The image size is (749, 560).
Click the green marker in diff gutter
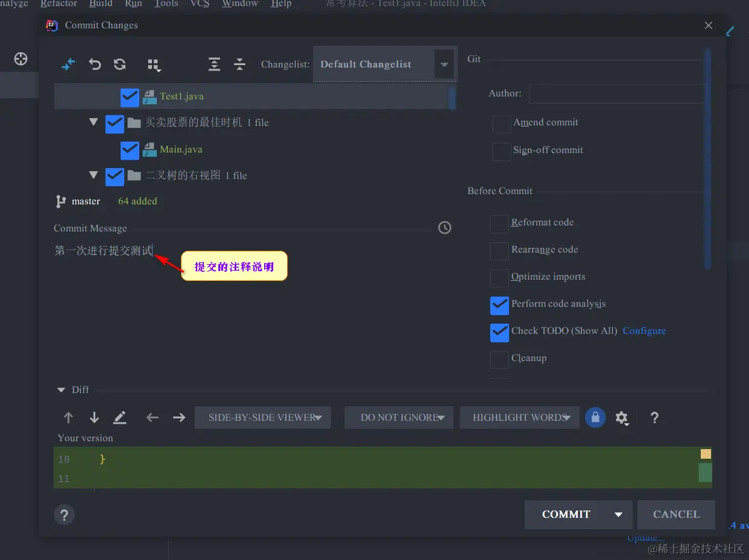tap(705, 472)
